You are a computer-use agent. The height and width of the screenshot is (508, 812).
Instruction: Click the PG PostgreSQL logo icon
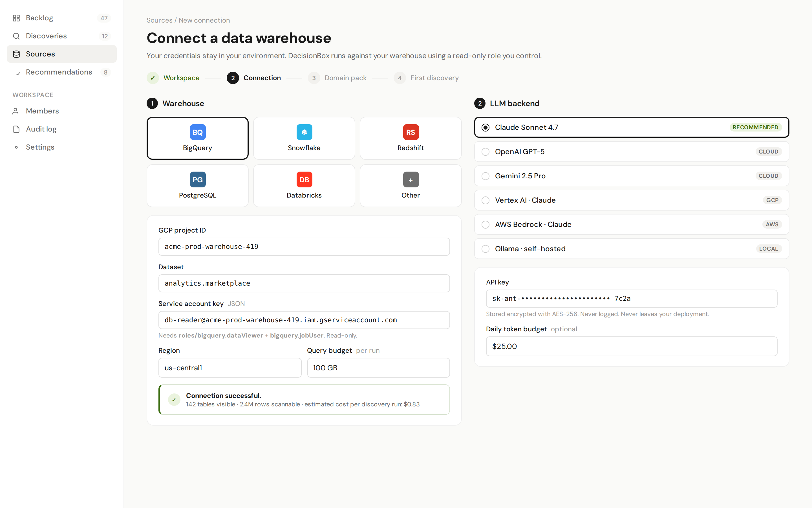click(198, 180)
